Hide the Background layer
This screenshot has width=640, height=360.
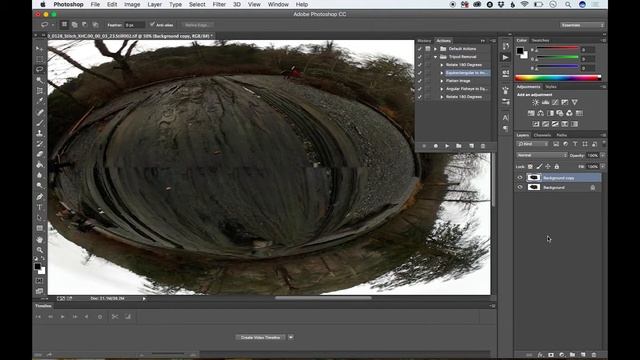pos(520,187)
